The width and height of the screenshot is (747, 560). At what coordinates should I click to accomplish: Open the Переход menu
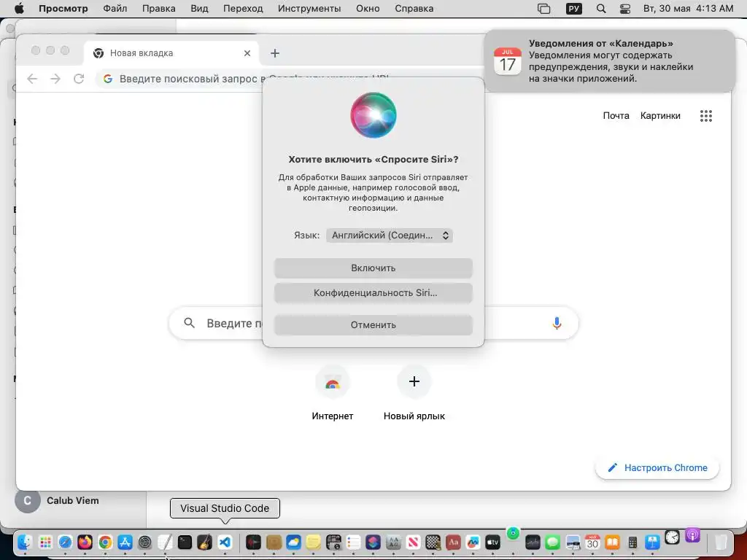pos(243,9)
